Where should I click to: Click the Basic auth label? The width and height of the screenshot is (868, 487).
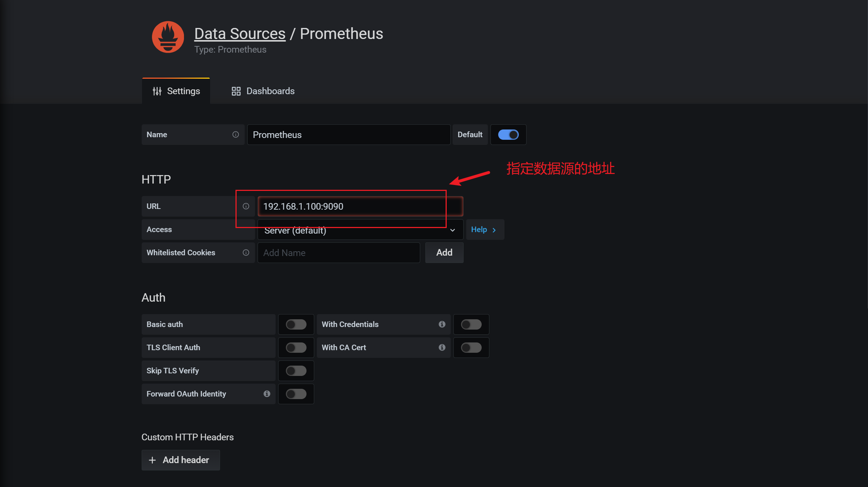(164, 324)
